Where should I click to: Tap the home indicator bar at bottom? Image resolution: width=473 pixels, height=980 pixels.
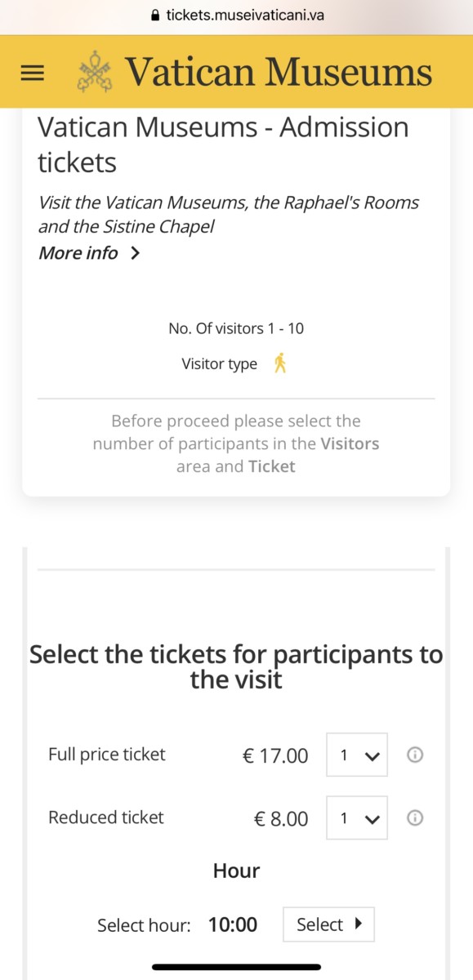236,967
